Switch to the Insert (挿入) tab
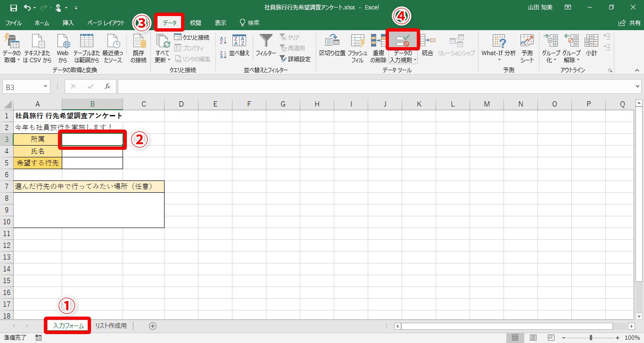 point(68,23)
